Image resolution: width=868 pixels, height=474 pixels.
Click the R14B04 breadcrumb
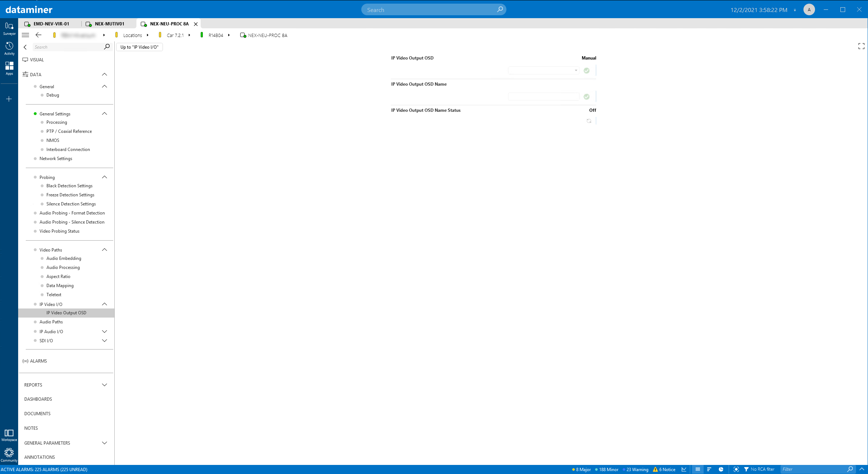tap(216, 35)
